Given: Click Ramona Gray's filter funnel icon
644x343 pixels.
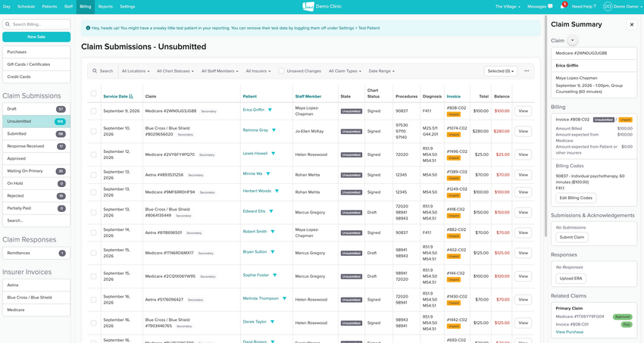Looking at the screenshot, I should click(x=274, y=130).
